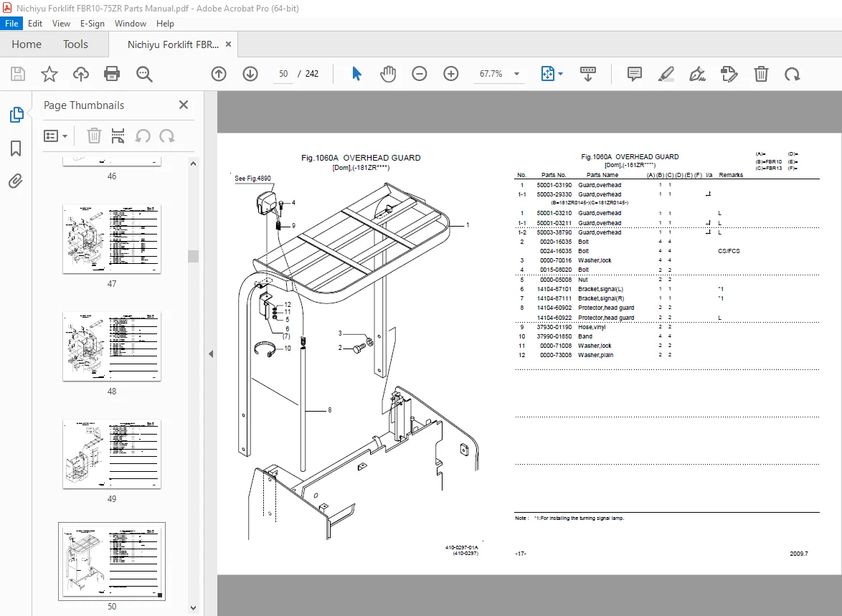Click the Stamp edit tool icon
Image resolution: width=842 pixels, height=616 pixels.
coord(729,74)
